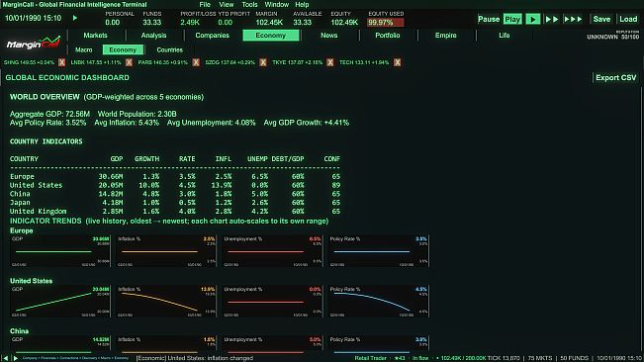The image size is (644, 362).
Task: Open the Macro sub-tab
Action: [x=84, y=49]
